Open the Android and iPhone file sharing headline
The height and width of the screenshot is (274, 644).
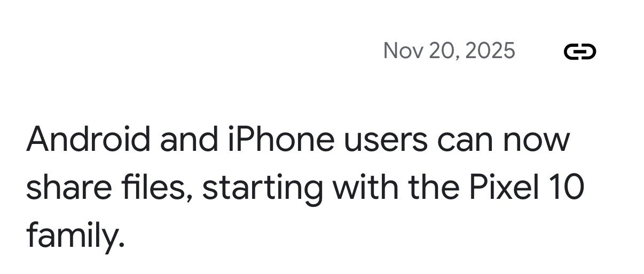click(x=305, y=188)
